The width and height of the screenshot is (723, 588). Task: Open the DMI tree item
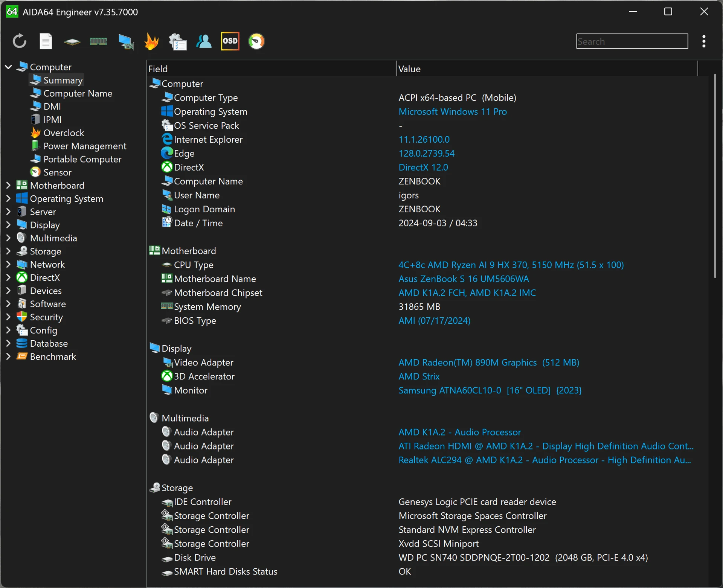pyautogui.click(x=46, y=107)
